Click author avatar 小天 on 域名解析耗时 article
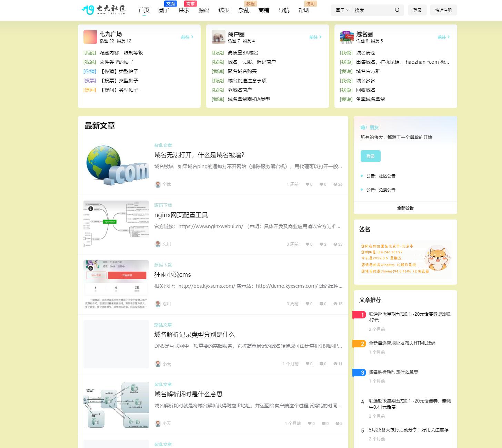The height and width of the screenshot is (448, 502). click(x=158, y=424)
